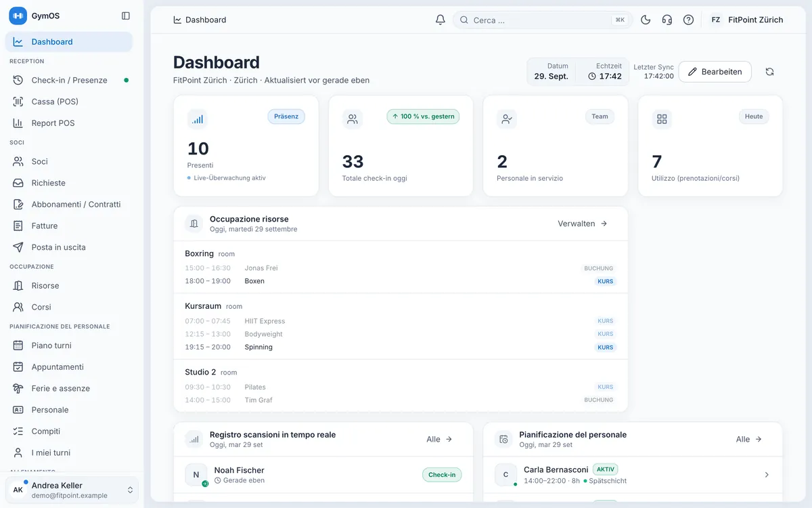Select the HIIT Express course row
The height and width of the screenshot is (508, 812).
tap(401, 321)
